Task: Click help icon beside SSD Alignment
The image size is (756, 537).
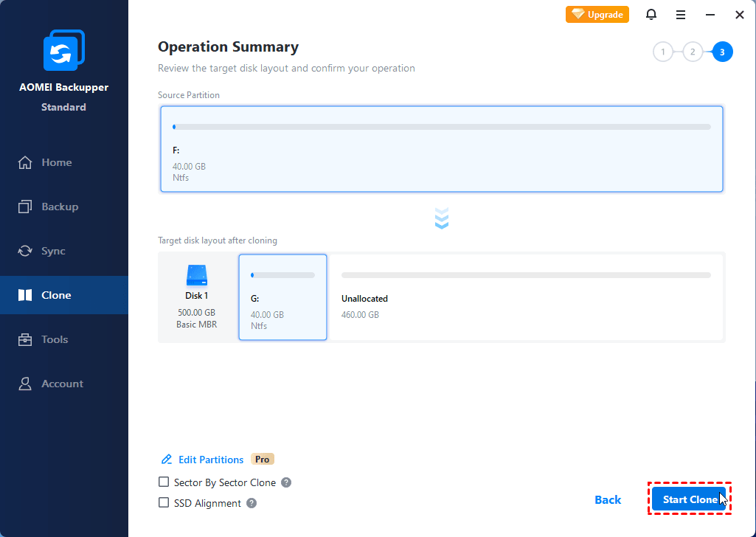Action: [x=252, y=503]
